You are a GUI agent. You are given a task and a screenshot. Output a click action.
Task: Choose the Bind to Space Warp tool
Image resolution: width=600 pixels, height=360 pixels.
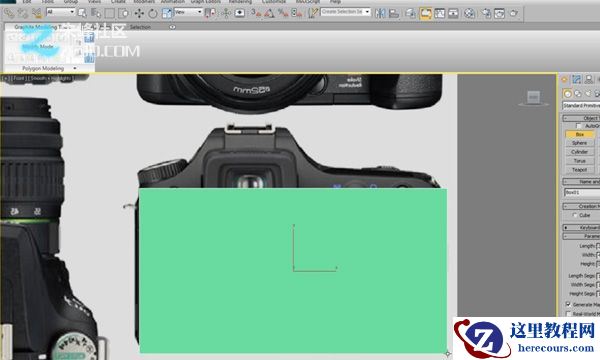pyautogui.click(x=37, y=13)
